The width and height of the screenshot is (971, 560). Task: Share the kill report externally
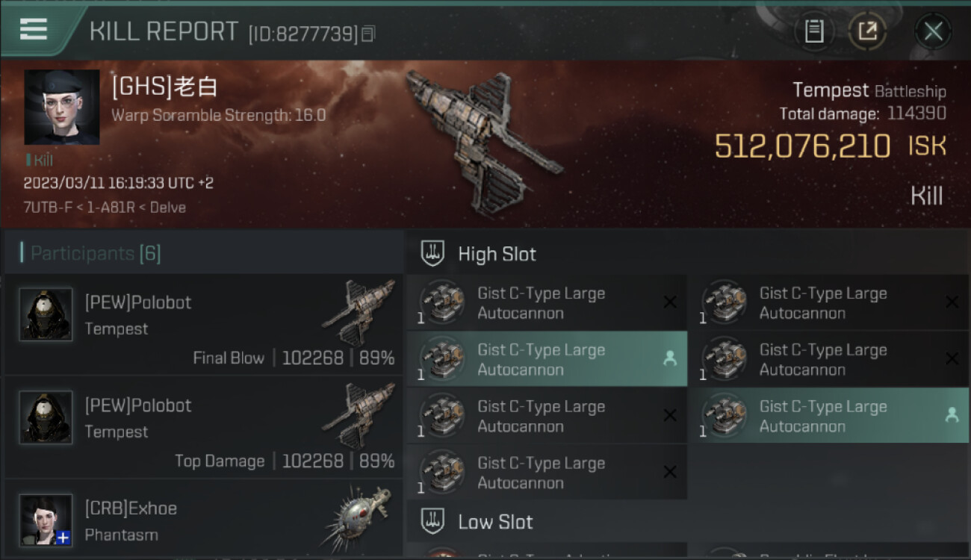point(867,31)
